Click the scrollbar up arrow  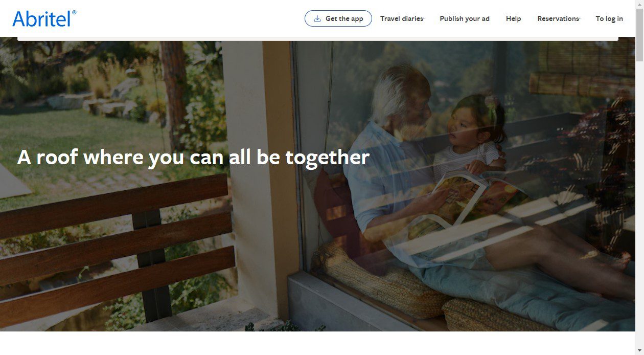[x=639, y=4]
